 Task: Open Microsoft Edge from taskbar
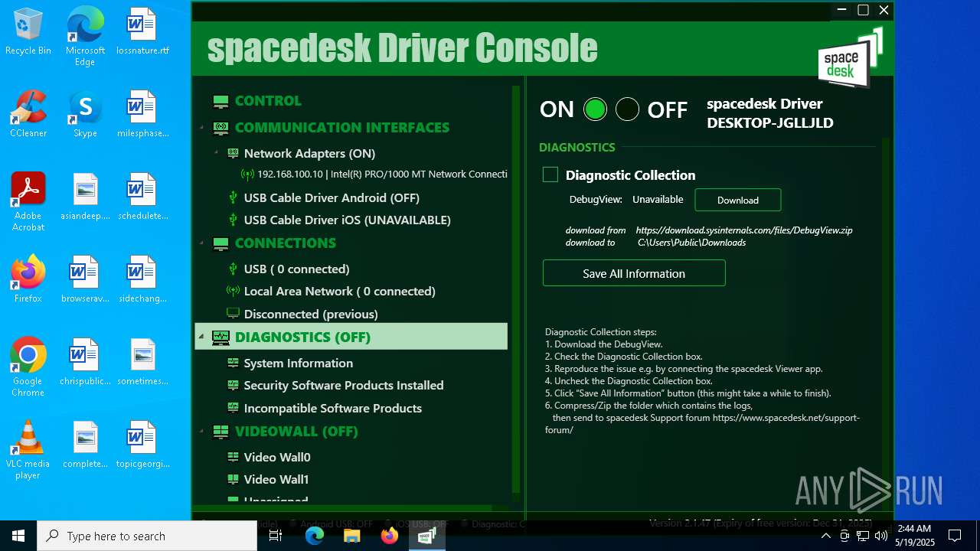pyautogui.click(x=315, y=536)
